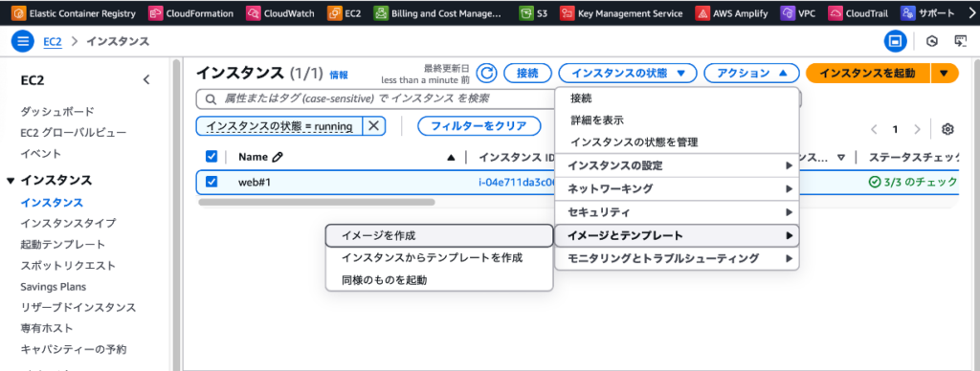Remove the running state filter
This screenshot has width=980, height=371.
(x=373, y=125)
